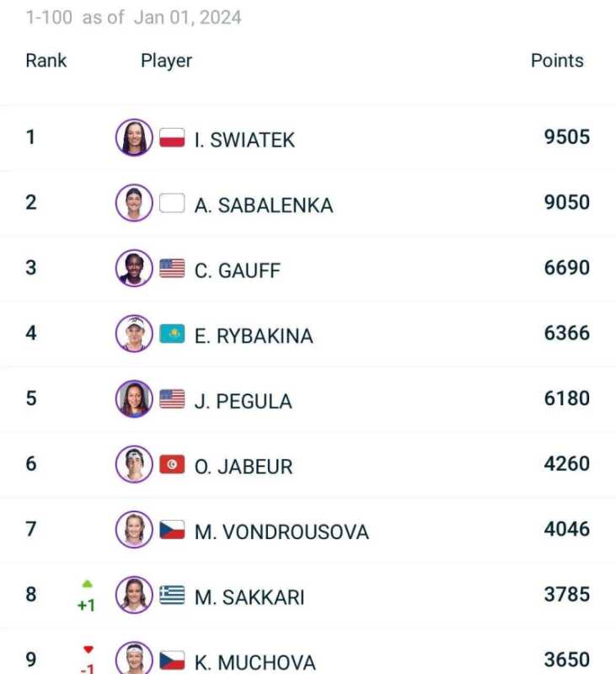616x674 pixels.
Task: Click the Player column header
Action: tap(166, 61)
